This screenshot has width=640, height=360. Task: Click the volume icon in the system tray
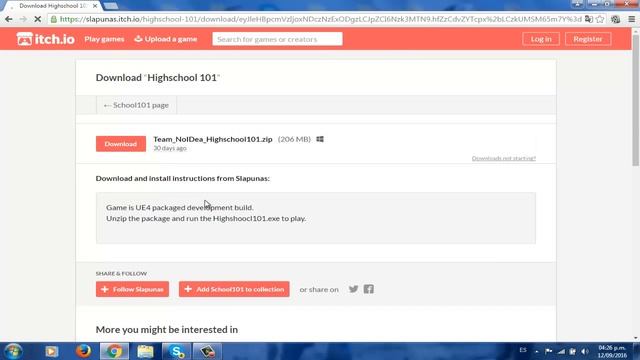click(585, 351)
